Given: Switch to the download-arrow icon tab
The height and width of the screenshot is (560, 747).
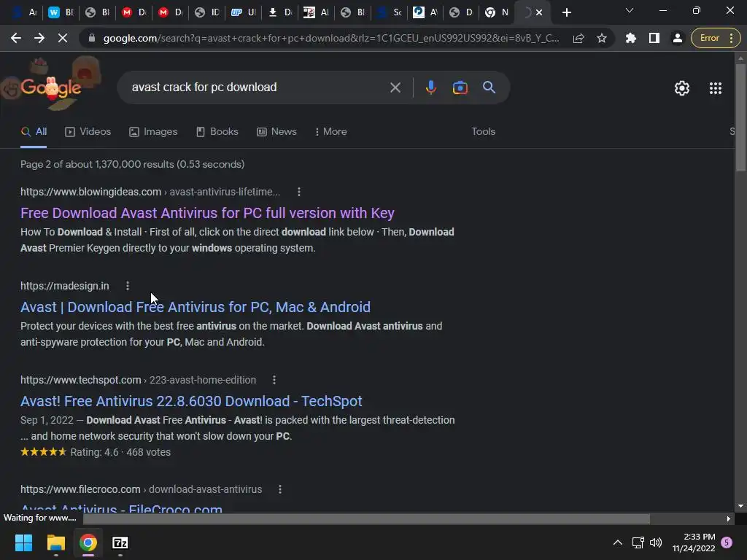Looking at the screenshot, I should coord(280,12).
